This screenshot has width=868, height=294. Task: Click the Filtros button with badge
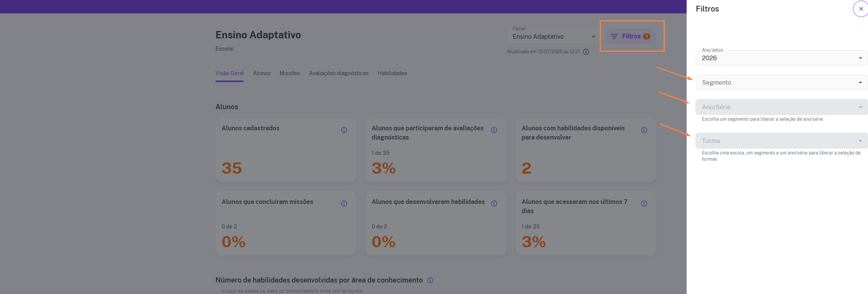(631, 36)
